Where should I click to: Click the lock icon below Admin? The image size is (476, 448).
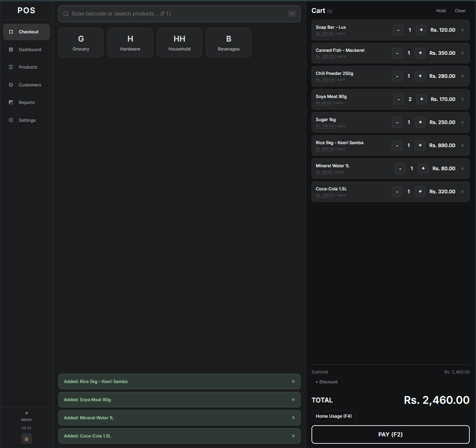[26, 439]
